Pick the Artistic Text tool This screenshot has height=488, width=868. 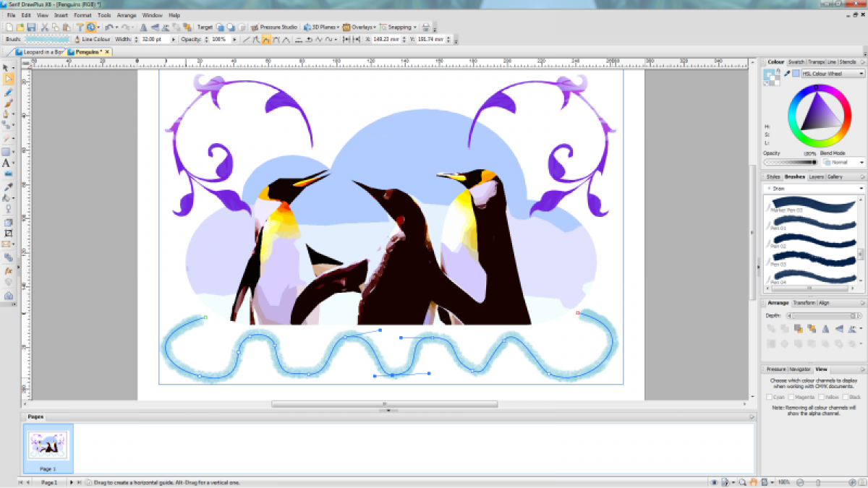point(7,163)
